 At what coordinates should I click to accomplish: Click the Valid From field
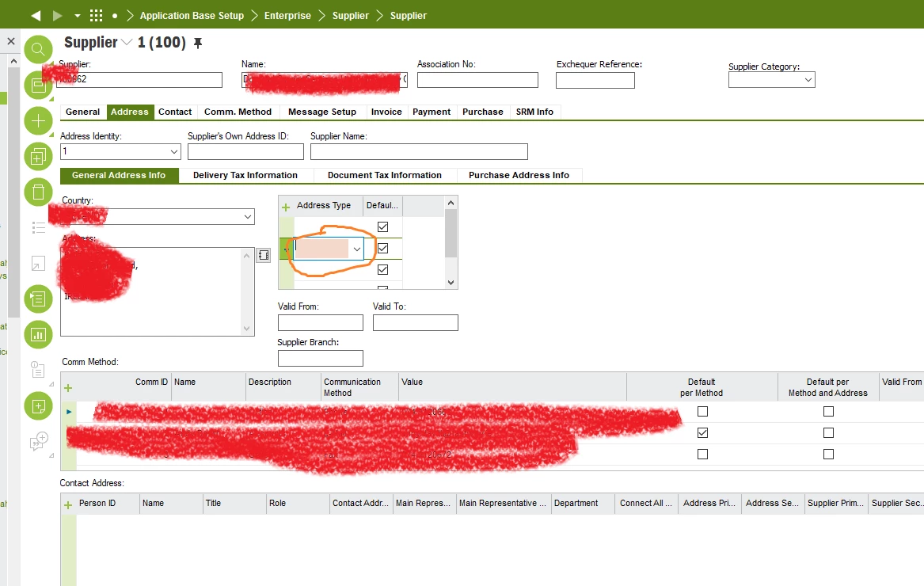click(321, 322)
